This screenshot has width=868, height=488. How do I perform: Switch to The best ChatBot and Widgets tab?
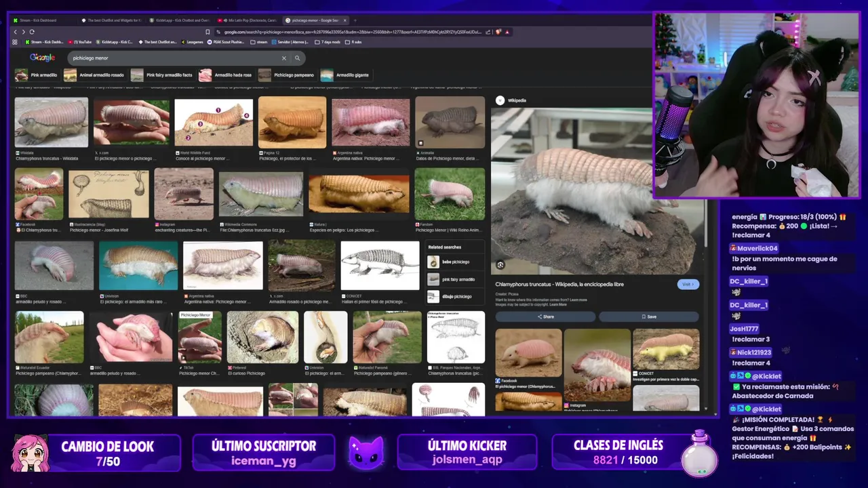pyautogui.click(x=111, y=20)
